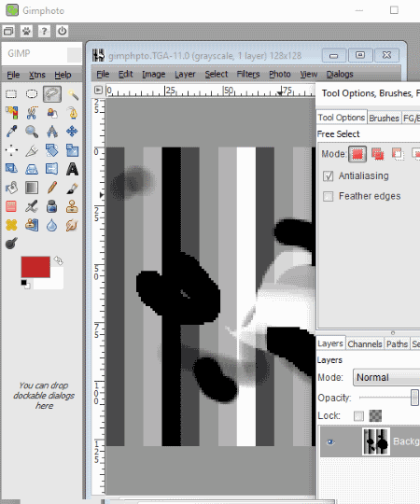Set selection mode to Add to selection
The width and height of the screenshot is (420, 504).
(378, 154)
